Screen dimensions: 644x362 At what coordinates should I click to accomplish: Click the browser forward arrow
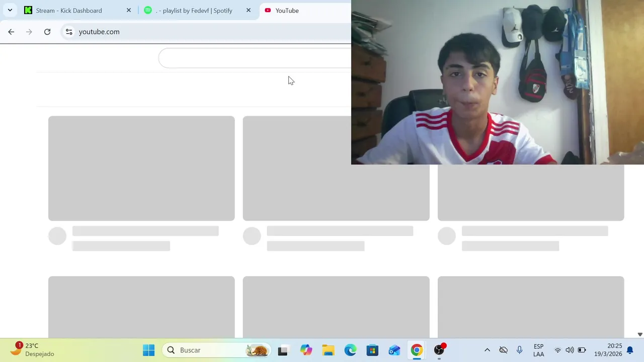[29, 32]
